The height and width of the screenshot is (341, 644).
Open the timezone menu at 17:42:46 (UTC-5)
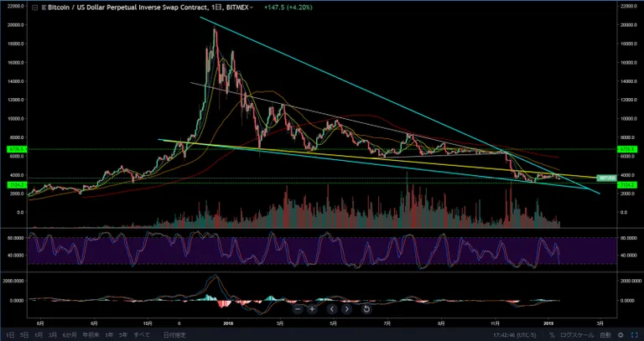pyautogui.click(x=513, y=335)
